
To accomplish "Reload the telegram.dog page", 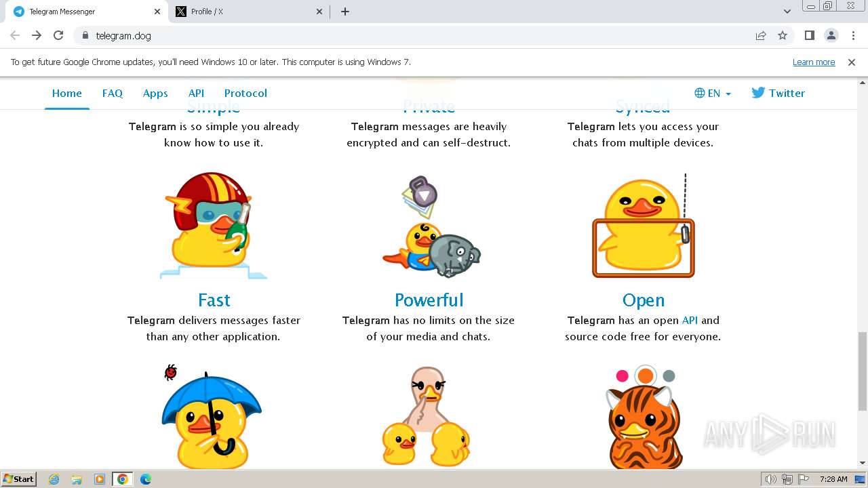I will click(x=58, y=35).
